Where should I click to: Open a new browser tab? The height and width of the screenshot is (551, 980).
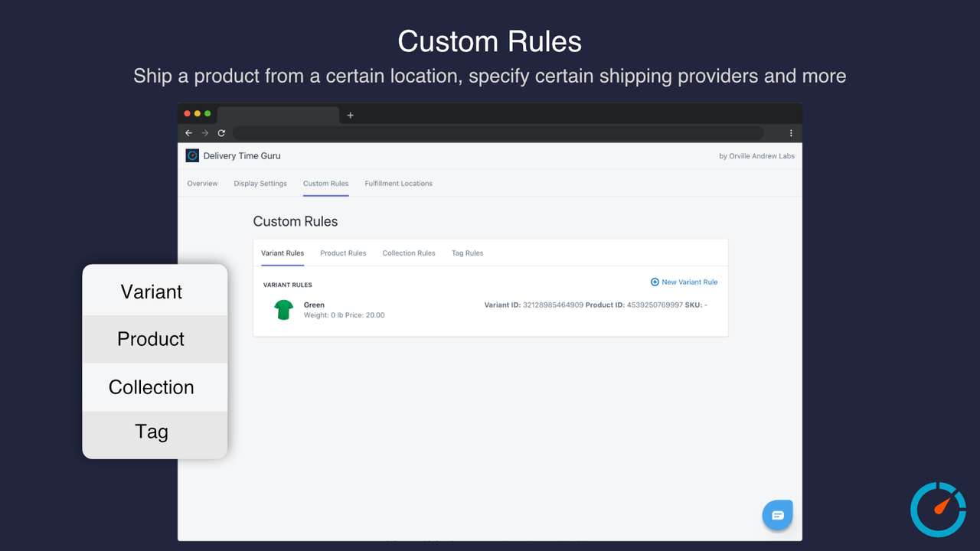click(x=351, y=116)
